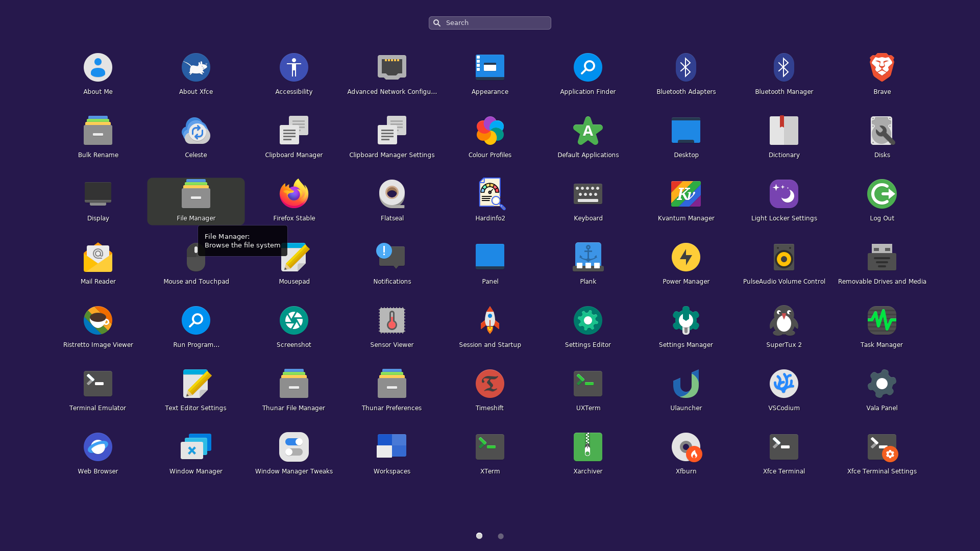The image size is (980, 551).
Task: Launch Ulauncher
Action: (686, 391)
